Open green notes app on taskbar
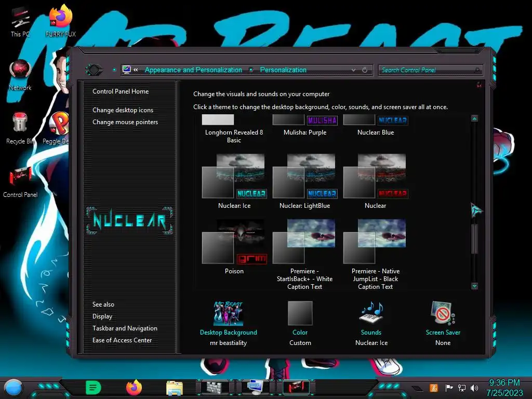Viewport: 532px width, 399px height. (94, 388)
